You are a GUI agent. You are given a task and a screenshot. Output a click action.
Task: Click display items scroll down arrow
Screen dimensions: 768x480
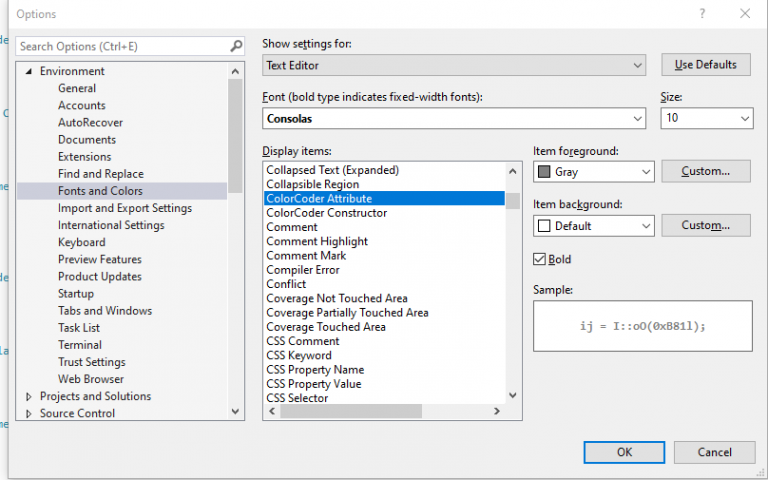(513, 395)
